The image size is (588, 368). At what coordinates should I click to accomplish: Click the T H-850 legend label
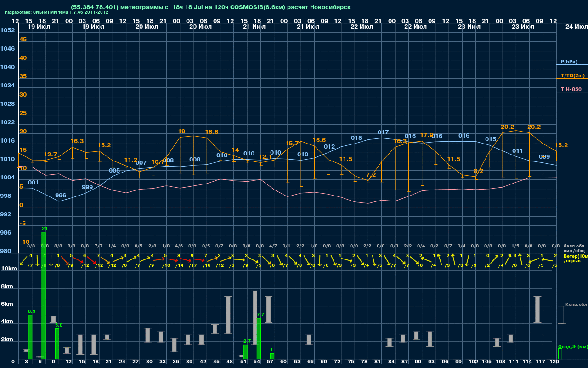tap(571, 89)
